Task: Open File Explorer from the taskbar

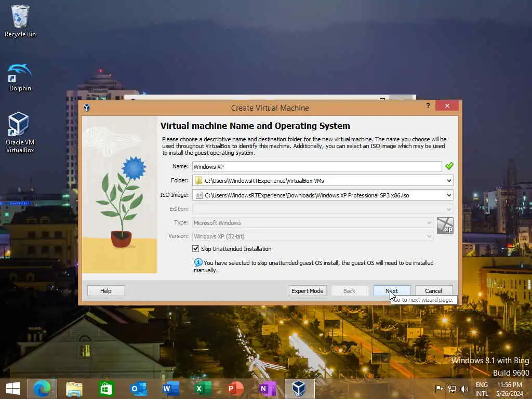Action: (74, 389)
